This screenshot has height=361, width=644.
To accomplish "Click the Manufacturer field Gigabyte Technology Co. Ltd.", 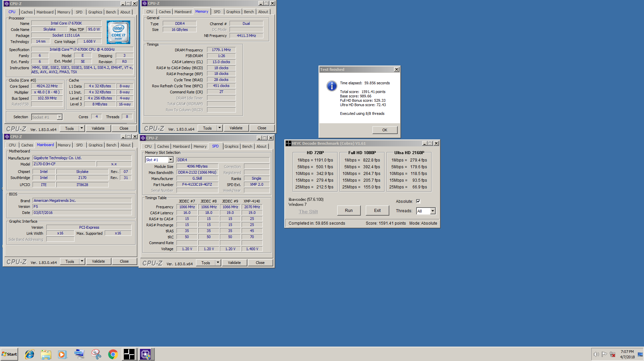I will (82, 158).
